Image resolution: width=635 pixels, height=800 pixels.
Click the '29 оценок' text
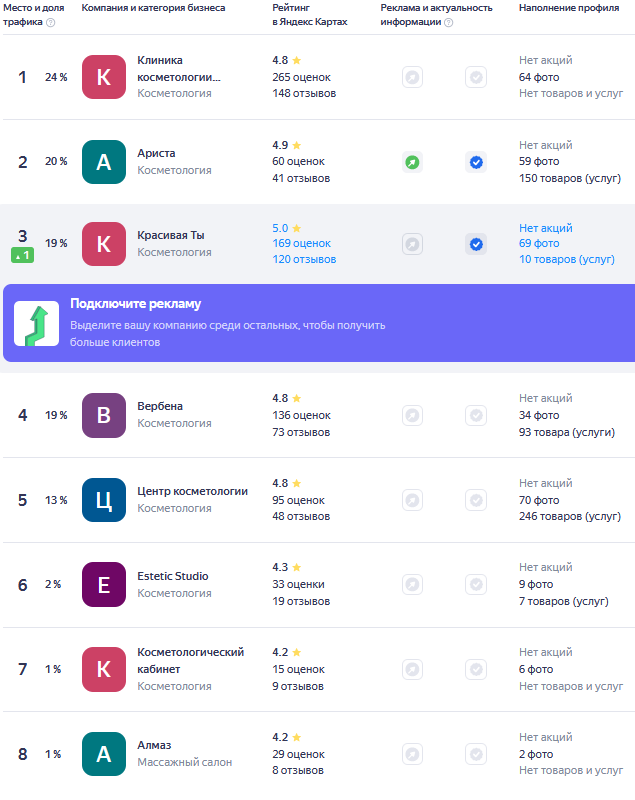[298, 754]
